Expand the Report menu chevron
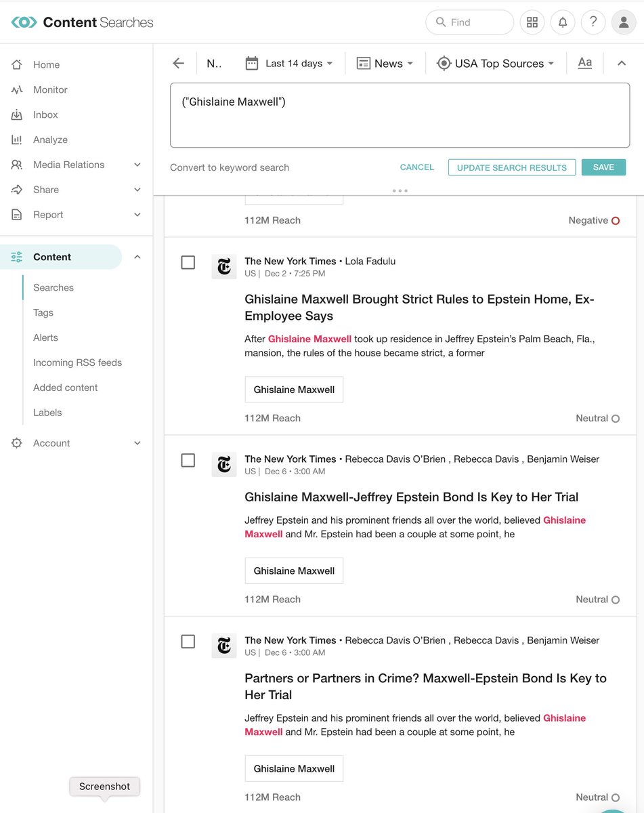 click(x=137, y=215)
